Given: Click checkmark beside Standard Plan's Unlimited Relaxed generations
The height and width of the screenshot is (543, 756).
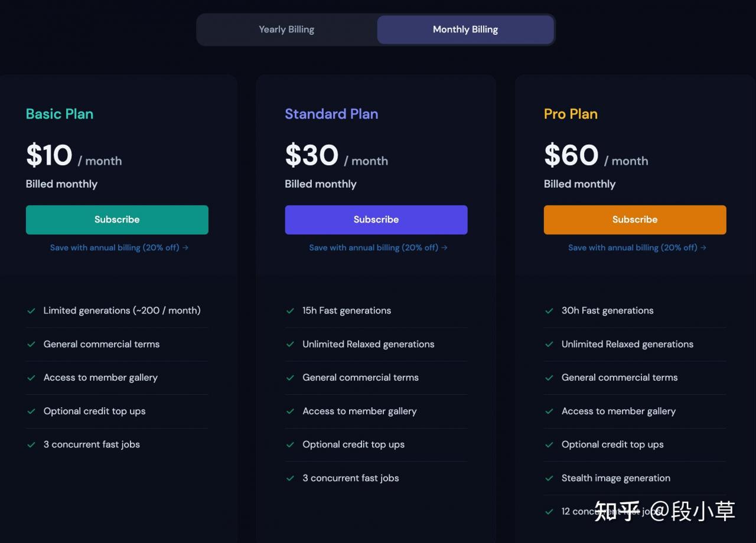Looking at the screenshot, I should 290,344.
